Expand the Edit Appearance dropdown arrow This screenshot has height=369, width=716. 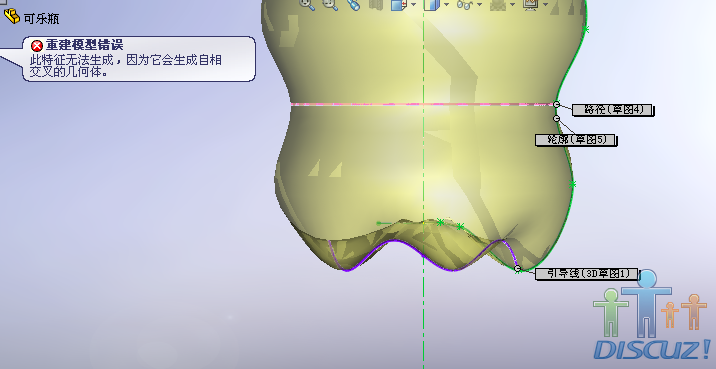[512, 5]
